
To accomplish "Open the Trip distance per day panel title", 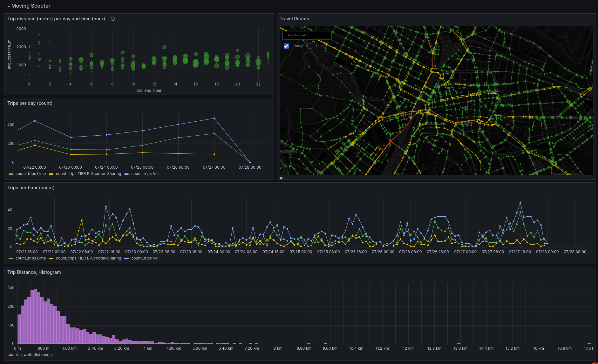I will 56,19.
